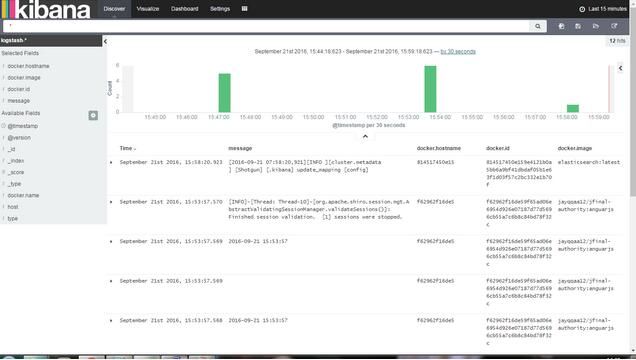Open the apps grid icon in navbar

[x=245, y=9]
